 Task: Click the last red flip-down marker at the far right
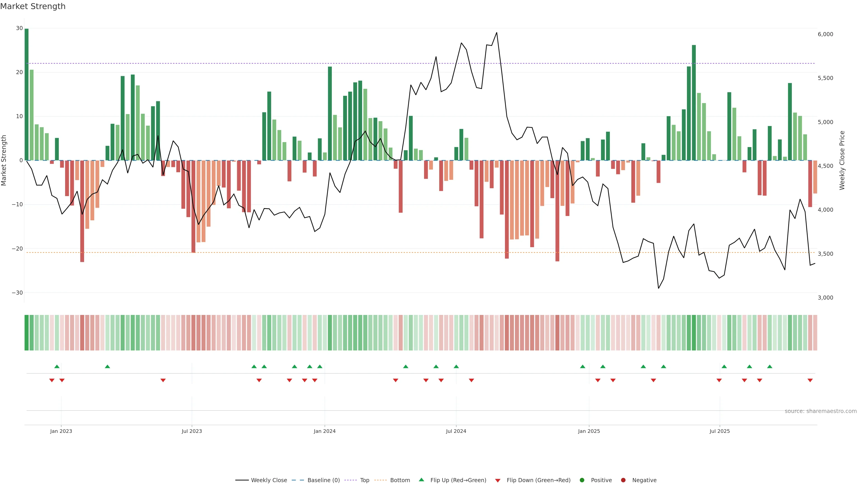tap(810, 380)
